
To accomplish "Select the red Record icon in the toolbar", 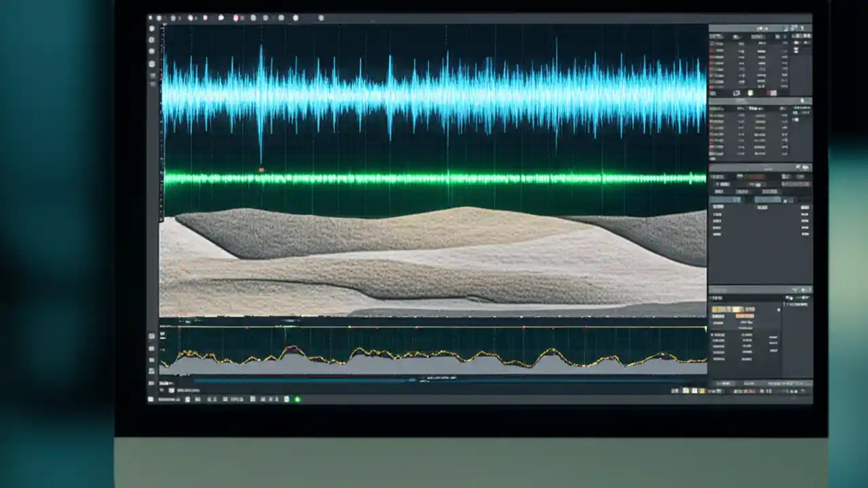I will tap(235, 18).
